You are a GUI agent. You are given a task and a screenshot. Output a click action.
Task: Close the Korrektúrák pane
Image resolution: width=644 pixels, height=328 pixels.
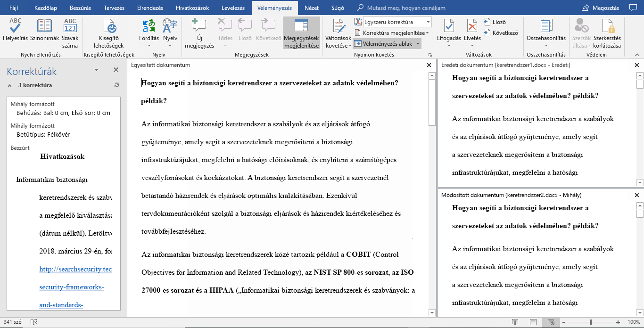116,70
